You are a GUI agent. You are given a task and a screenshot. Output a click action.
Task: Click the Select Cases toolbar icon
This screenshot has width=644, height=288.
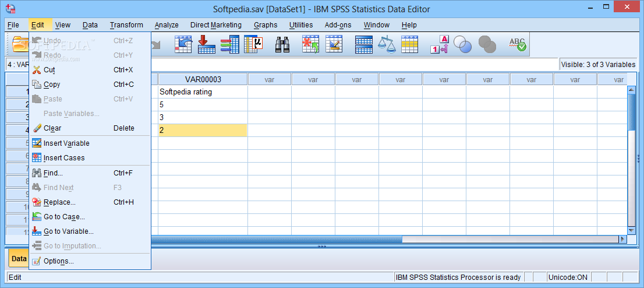(409, 44)
